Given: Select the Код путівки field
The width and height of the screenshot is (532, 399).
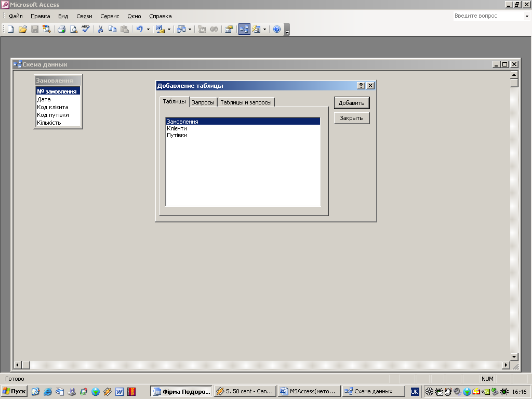Looking at the screenshot, I should click(x=58, y=115).
